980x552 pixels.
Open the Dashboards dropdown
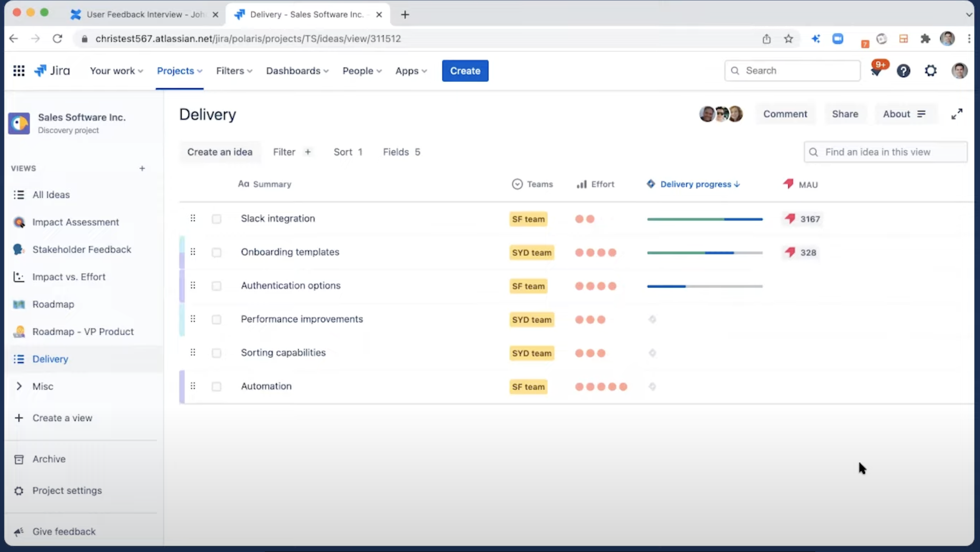(x=297, y=71)
